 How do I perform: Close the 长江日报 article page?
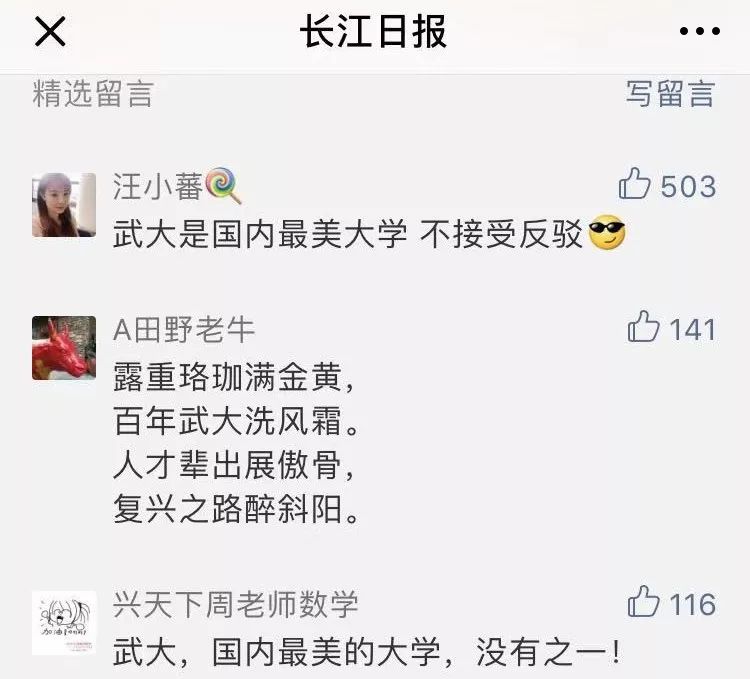[x=50, y=31]
